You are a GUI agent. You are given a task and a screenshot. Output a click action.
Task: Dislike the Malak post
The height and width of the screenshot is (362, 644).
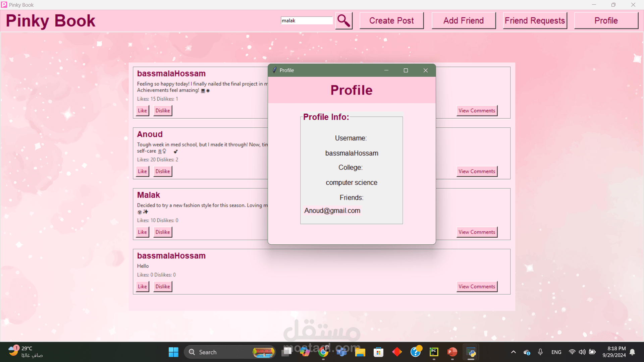coord(163,232)
